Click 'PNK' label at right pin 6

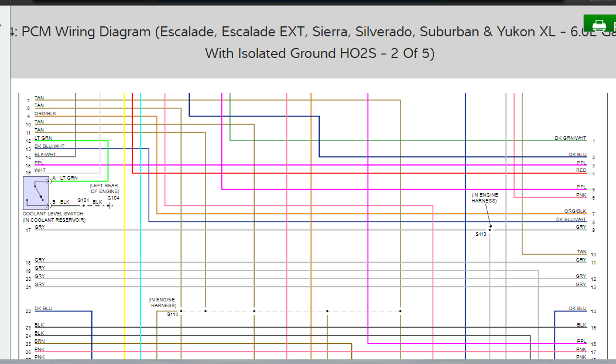(x=581, y=195)
